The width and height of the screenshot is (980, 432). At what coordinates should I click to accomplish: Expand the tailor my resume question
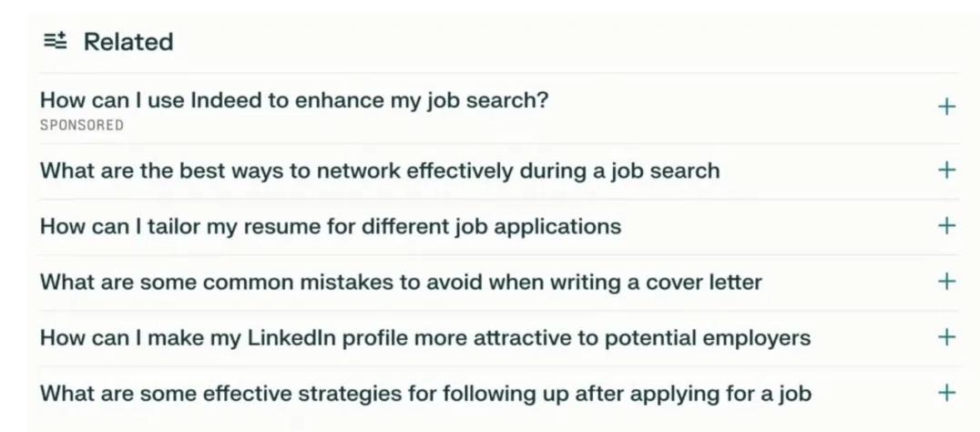[946, 226]
